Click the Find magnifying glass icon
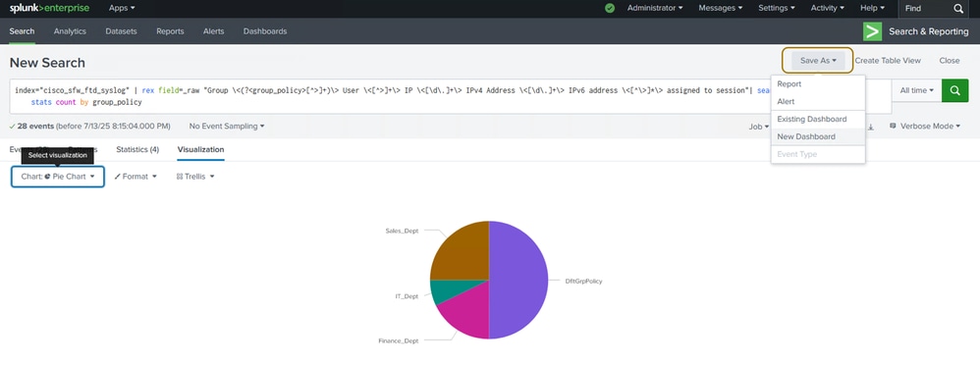 click(x=958, y=9)
